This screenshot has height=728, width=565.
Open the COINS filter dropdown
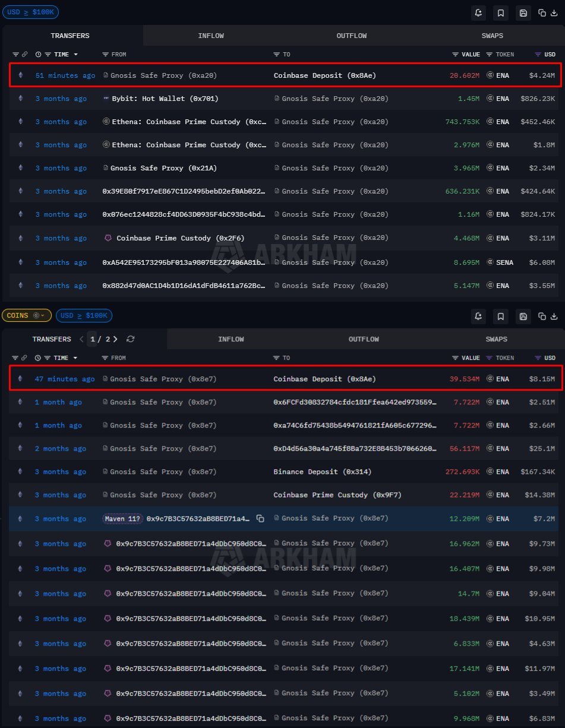pyautogui.click(x=27, y=315)
